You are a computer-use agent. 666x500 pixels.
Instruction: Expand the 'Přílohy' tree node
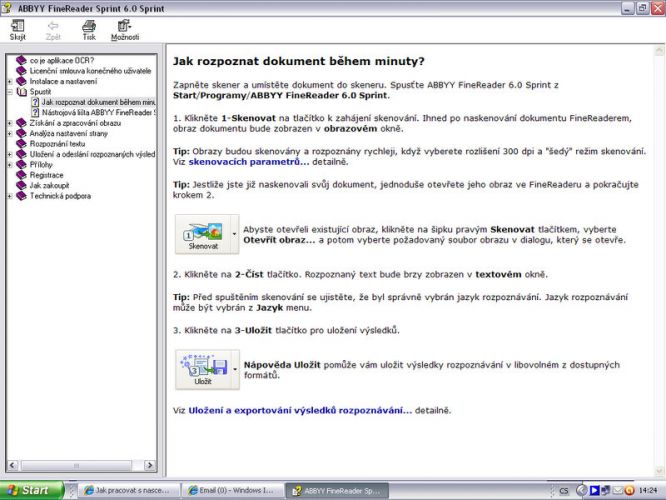(x=10, y=164)
